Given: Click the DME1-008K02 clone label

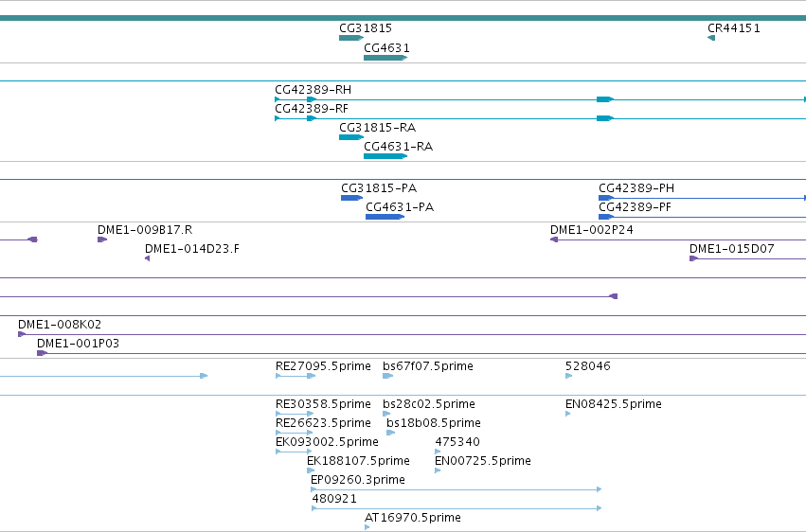Looking at the screenshot, I should [60, 325].
